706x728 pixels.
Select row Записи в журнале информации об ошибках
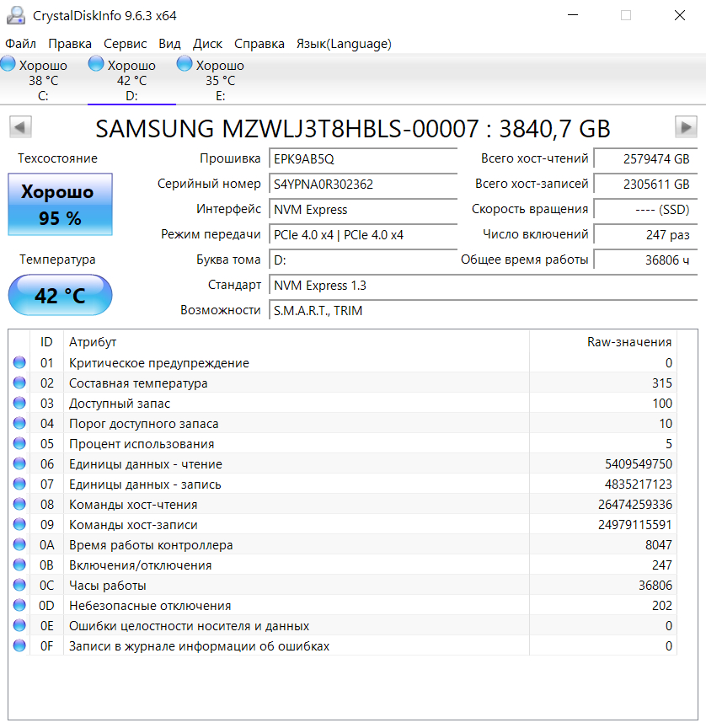click(x=343, y=645)
